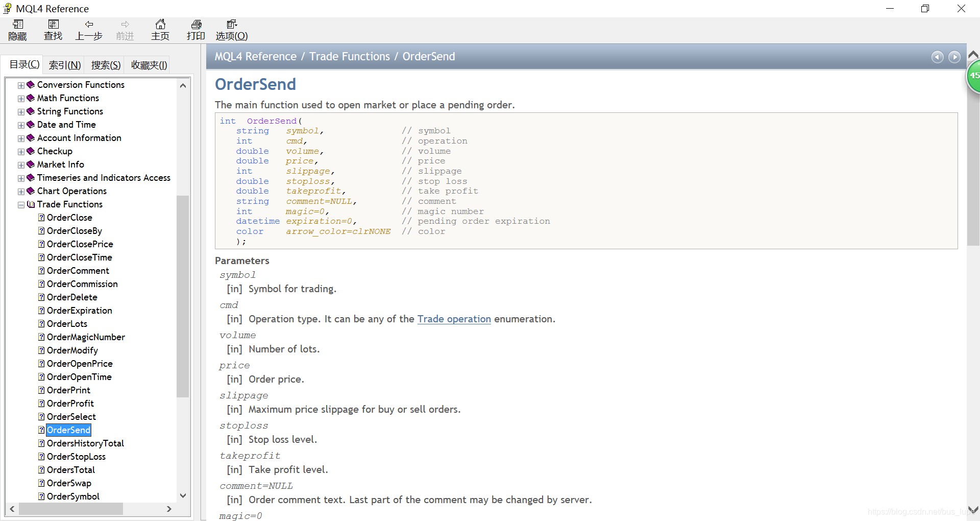Click the Hide (隐藏) toolbar icon

[17, 30]
